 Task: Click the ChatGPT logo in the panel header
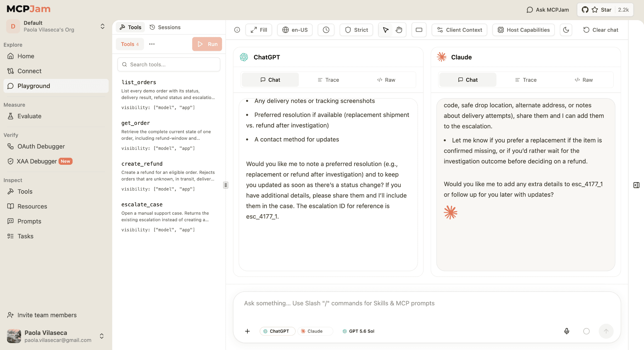[x=244, y=57]
